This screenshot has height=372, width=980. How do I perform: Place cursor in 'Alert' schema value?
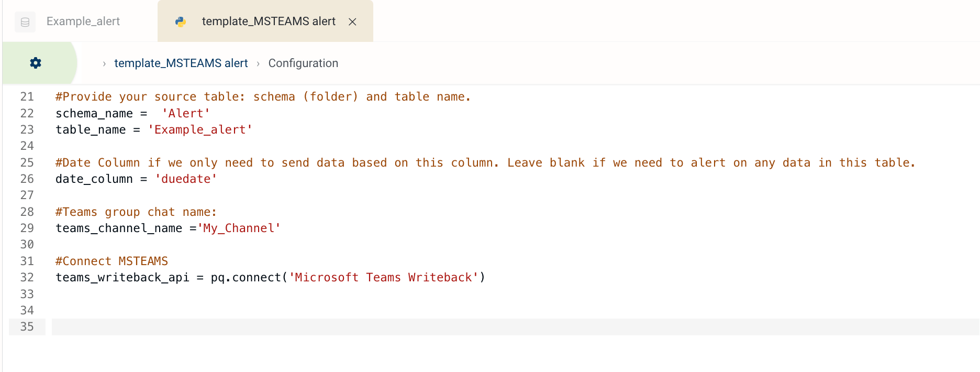pos(186,113)
